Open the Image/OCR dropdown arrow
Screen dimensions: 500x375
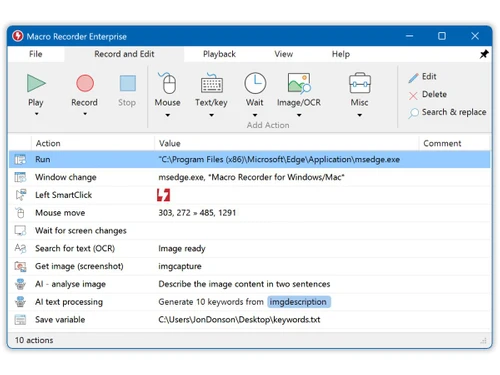coord(299,115)
